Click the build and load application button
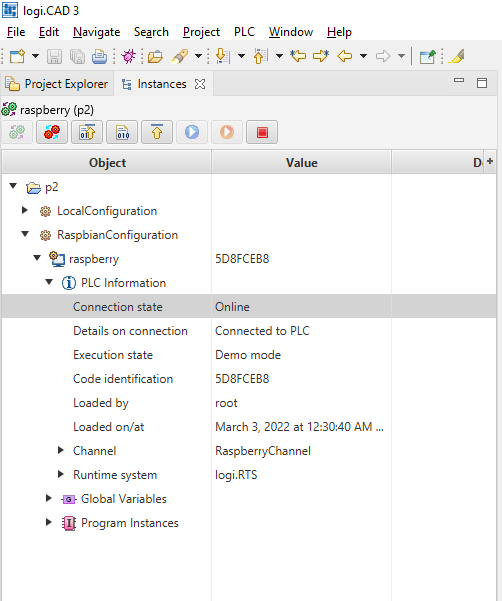 (87, 132)
